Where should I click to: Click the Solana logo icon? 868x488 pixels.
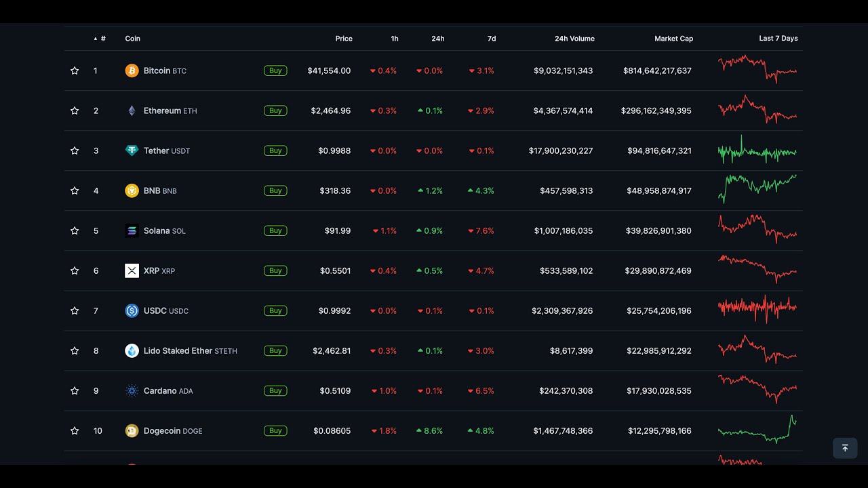click(132, 230)
